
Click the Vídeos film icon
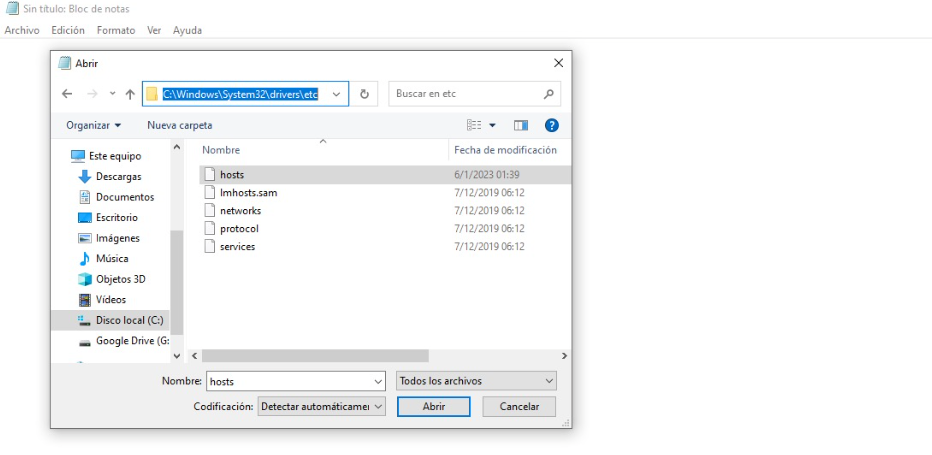[x=85, y=300]
